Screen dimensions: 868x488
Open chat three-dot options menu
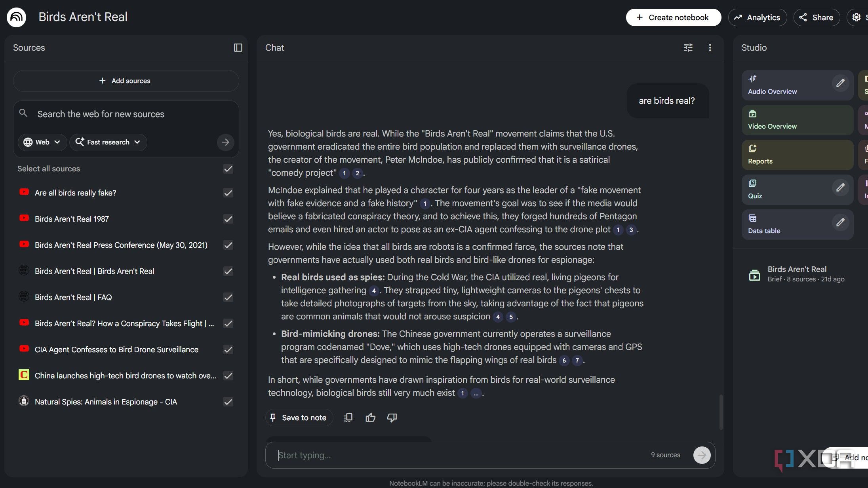[710, 47]
